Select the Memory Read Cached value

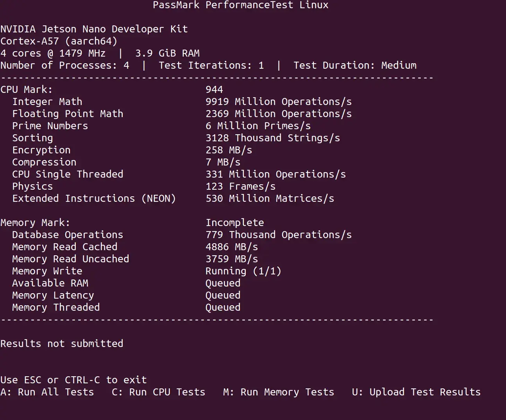pos(232,247)
